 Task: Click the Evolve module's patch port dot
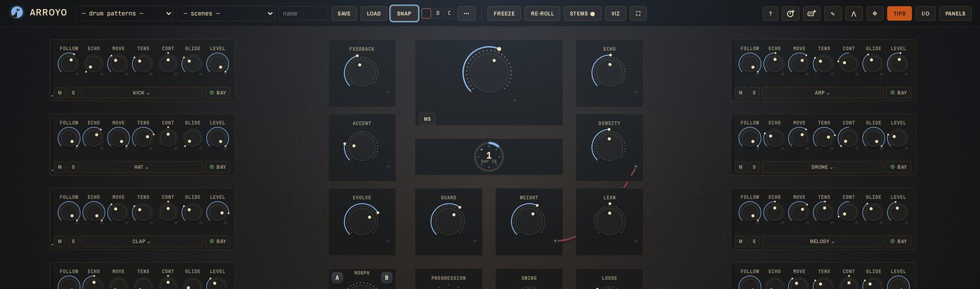coord(388,241)
